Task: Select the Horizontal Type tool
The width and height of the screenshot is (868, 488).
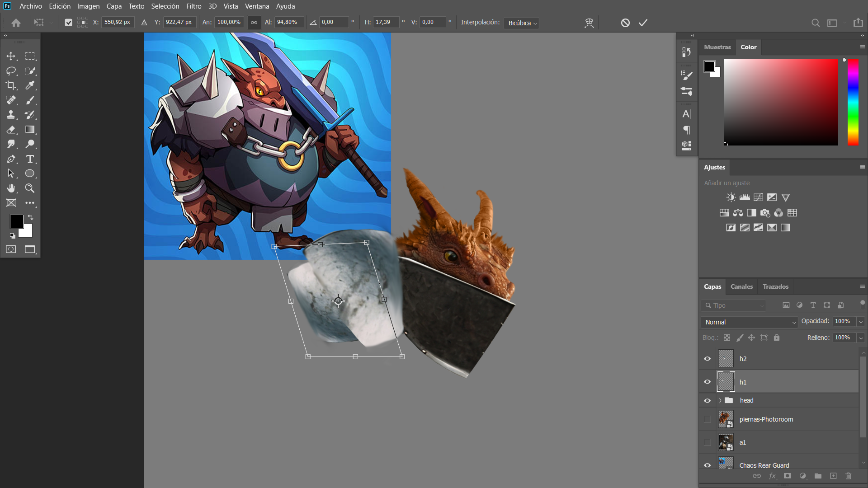Action: click(30, 159)
